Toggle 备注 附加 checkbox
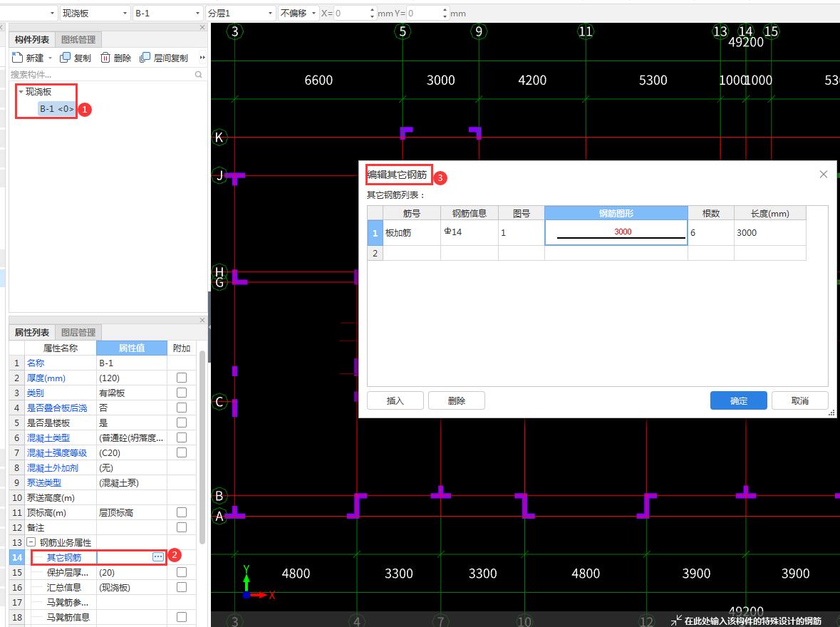840x627 pixels. (x=182, y=528)
